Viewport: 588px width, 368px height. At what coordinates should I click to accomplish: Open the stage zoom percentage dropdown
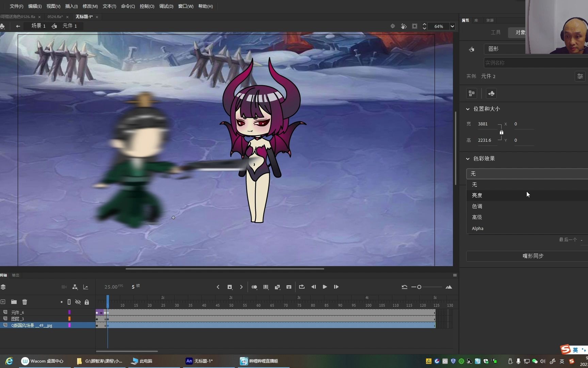(x=453, y=26)
